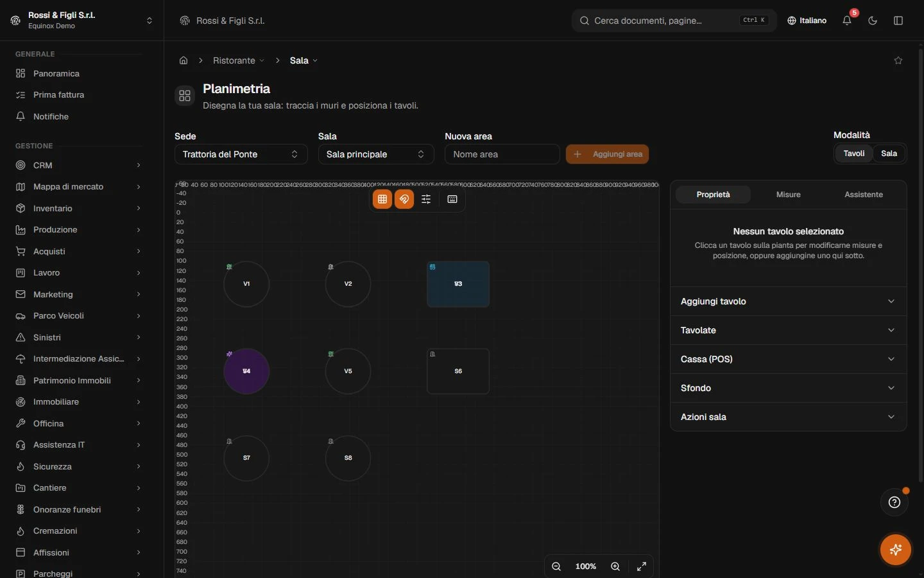
Task: Toggle the magnet snap option
Action: click(x=404, y=199)
